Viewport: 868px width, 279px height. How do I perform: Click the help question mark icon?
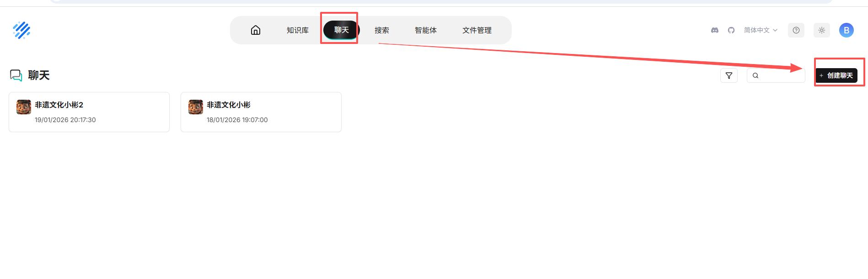pyautogui.click(x=796, y=30)
